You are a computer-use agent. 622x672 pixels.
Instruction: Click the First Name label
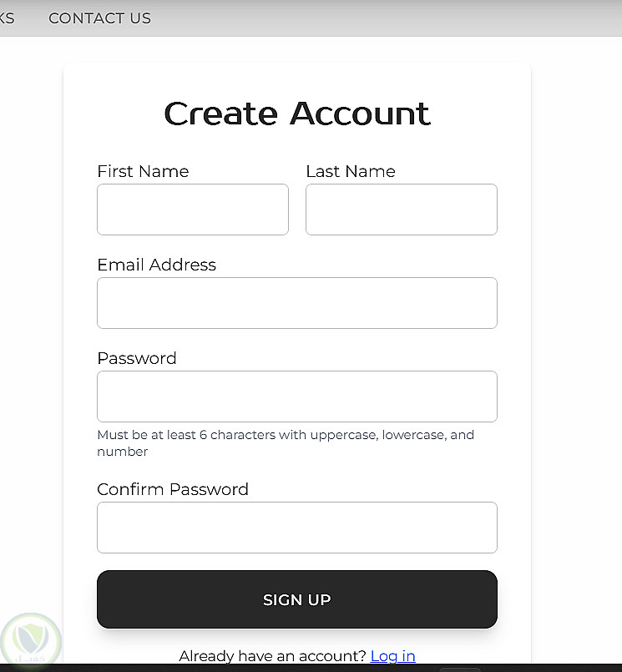click(143, 171)
